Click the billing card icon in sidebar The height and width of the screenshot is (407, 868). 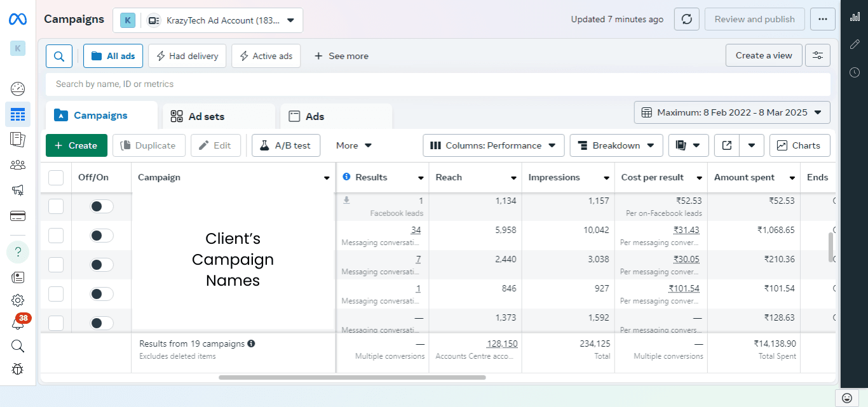[x=18, y=216]
